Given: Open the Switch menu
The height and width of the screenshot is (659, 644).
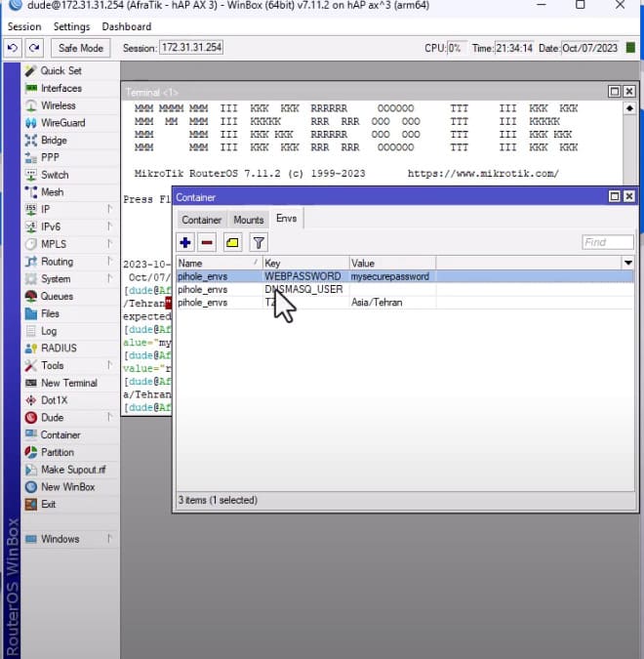Looking at the screenshot, I should [x=55, y=175].
